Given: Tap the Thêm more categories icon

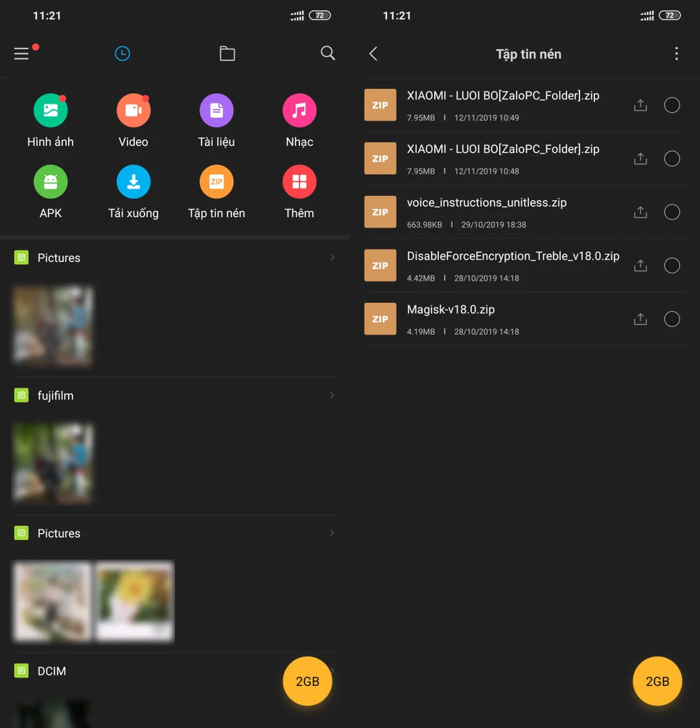Looking at the screenshot, I should click(299, 182).
